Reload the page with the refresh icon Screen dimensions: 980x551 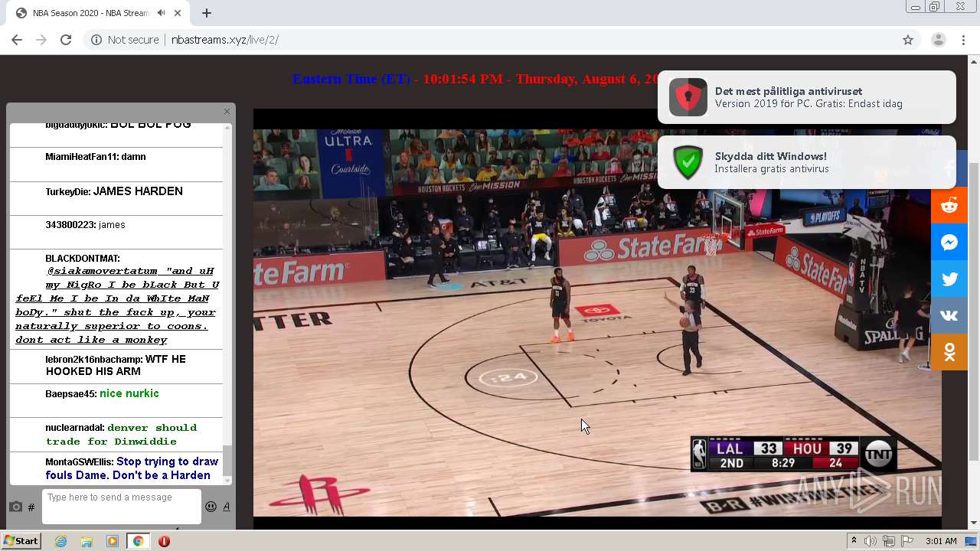tap(66, 40)
